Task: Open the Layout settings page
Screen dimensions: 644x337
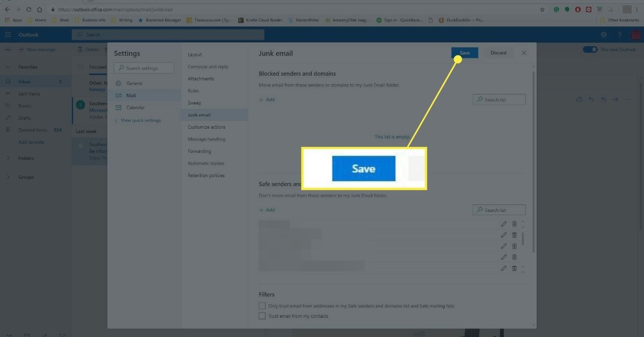Action: [195, 55]
